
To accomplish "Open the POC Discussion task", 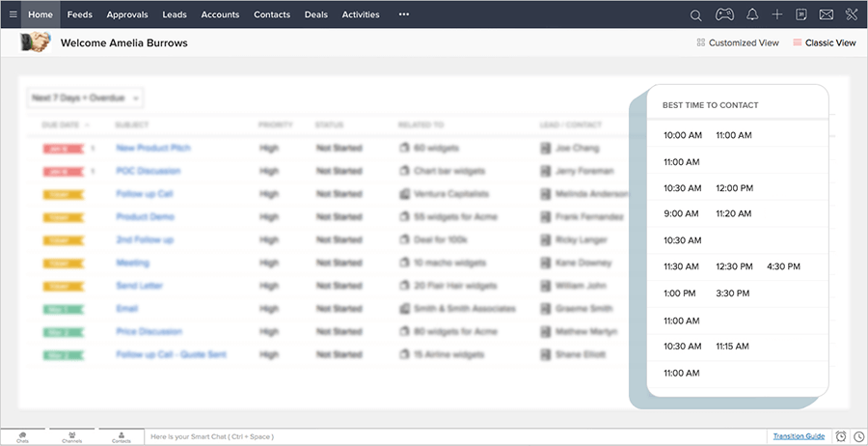I will [x=149, y=171].
